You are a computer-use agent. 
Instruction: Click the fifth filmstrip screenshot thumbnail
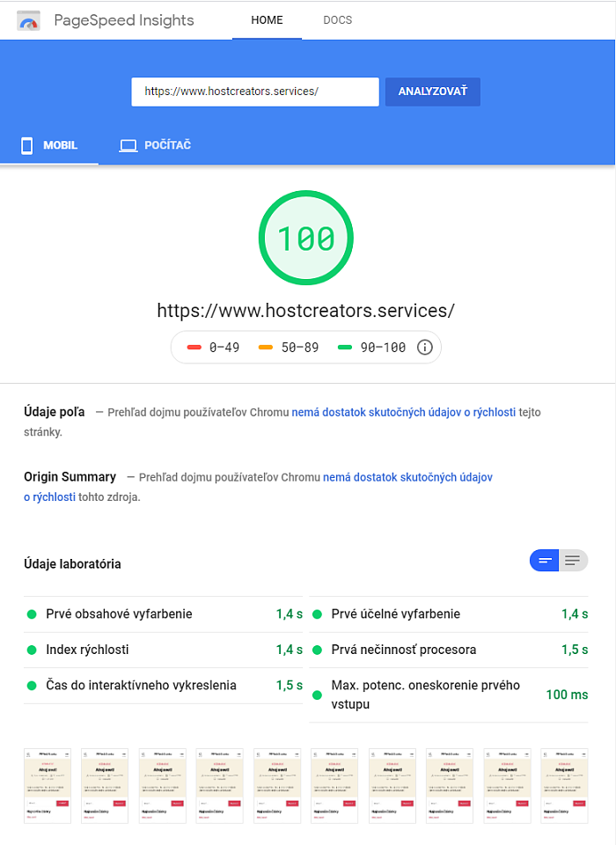pos(277,786)
